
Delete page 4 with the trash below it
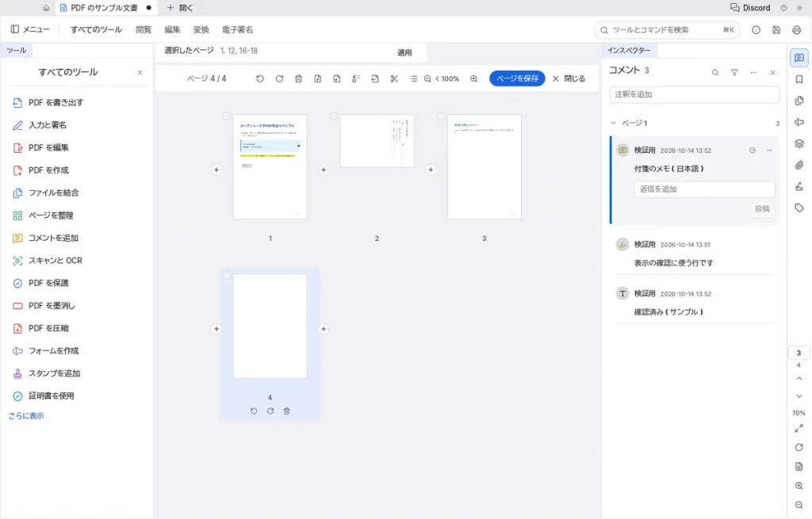click(286, 411)
